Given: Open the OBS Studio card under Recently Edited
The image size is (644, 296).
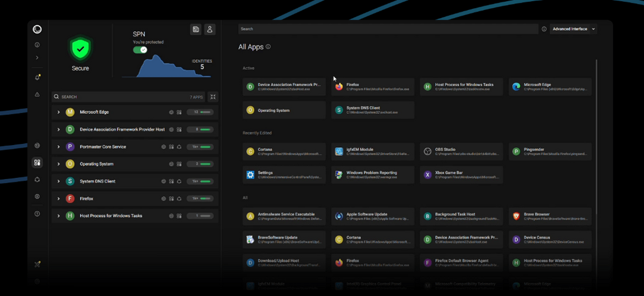Looking at the screenshot, I should click(462, 151).
